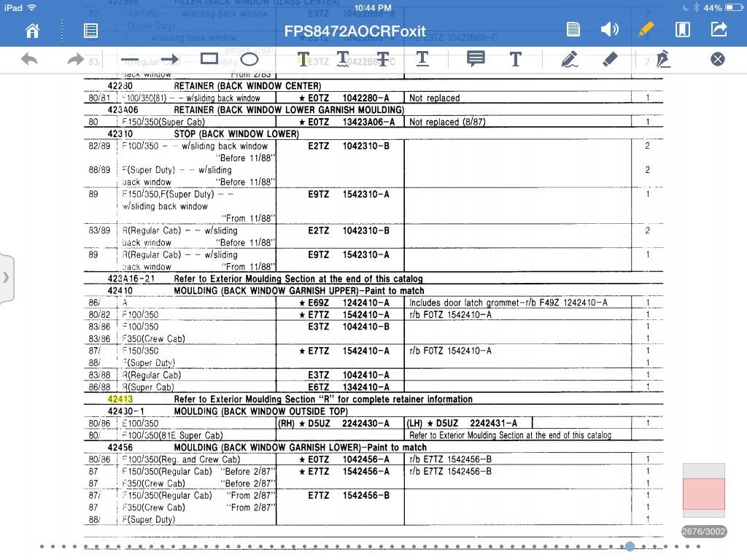Select the line drawing tool
Image resolution: width=747 pixels, height=560 pixels.
130,59
